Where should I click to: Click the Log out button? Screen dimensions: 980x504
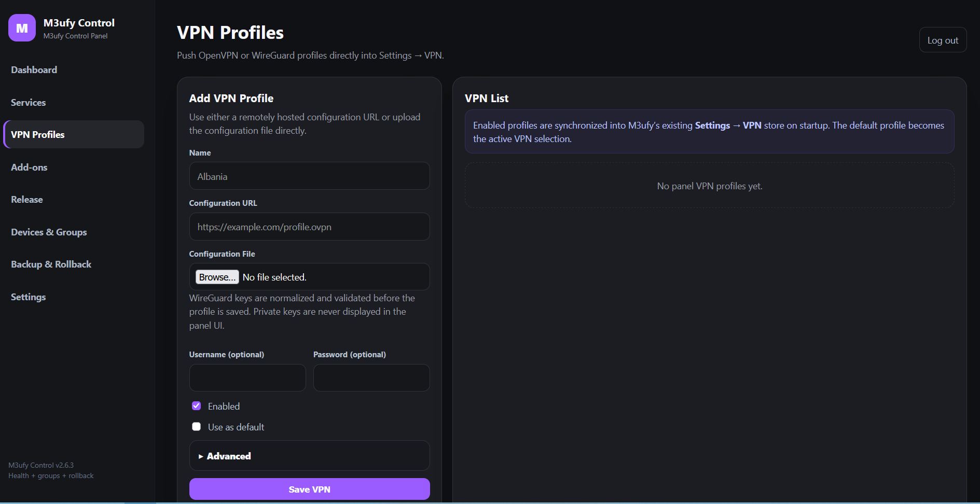click(x=943, y=40)
